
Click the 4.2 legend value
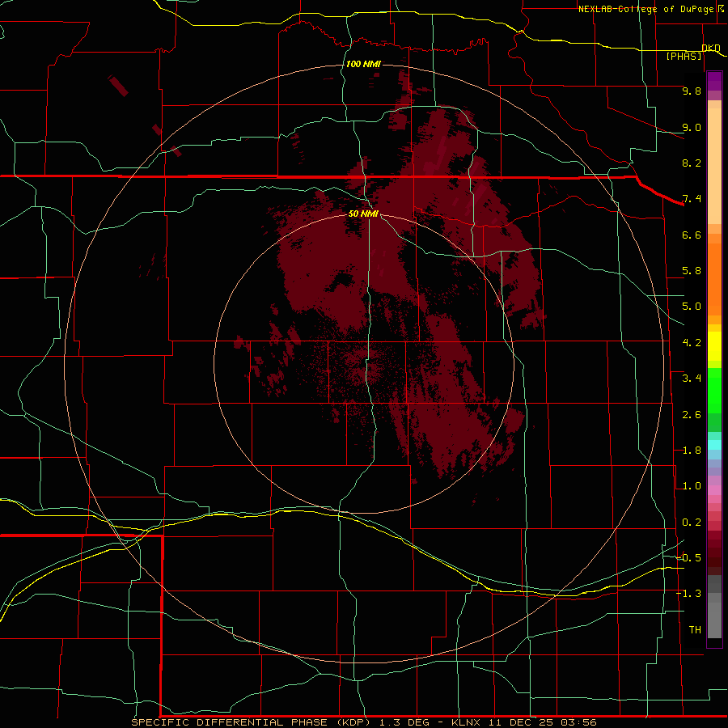[692, 343]
